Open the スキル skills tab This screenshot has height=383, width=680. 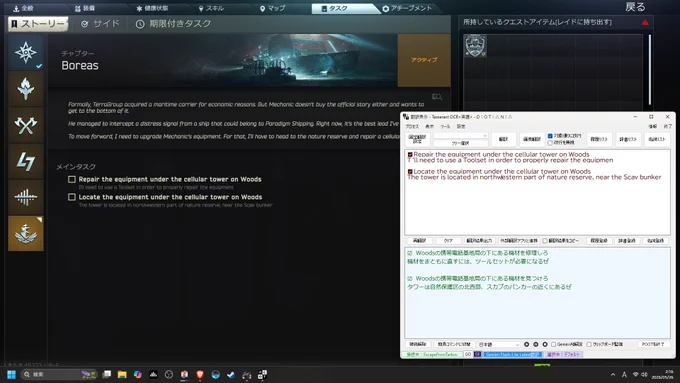(211, 9)
